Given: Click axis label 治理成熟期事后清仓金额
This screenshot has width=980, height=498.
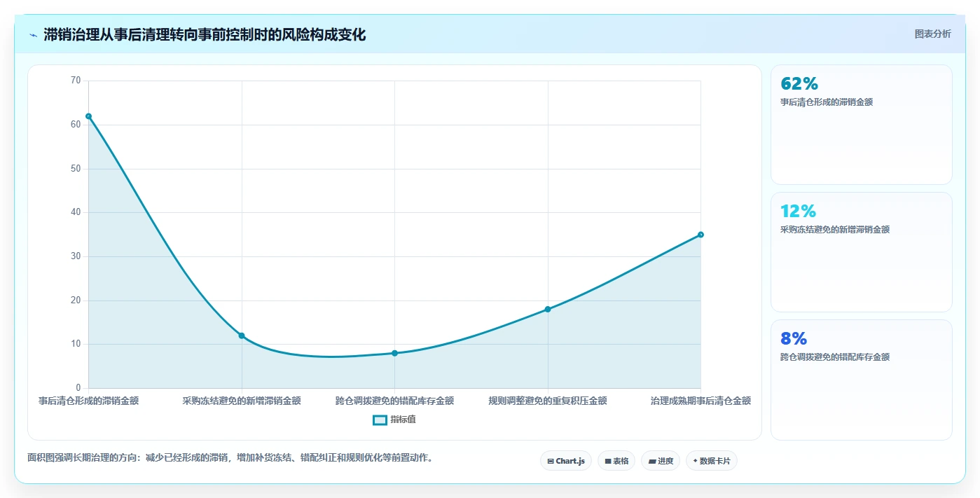Looking at the screenshot, I should 701,401.
